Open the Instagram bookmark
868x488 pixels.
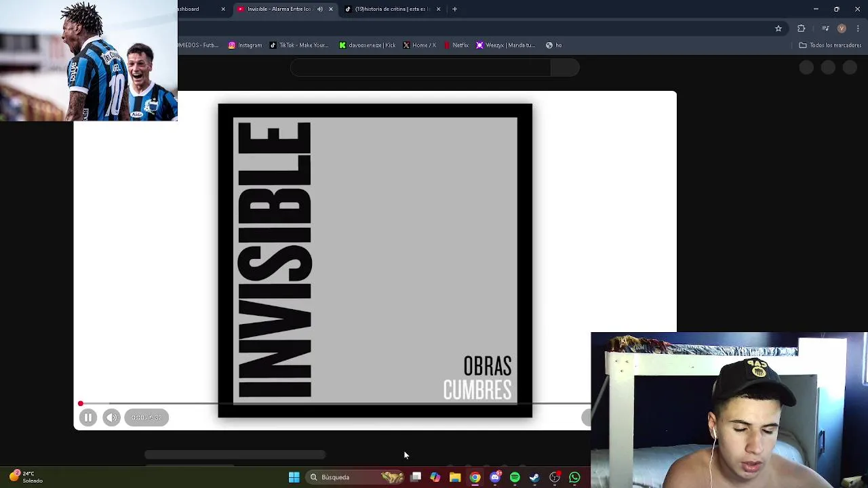(245, 45)
